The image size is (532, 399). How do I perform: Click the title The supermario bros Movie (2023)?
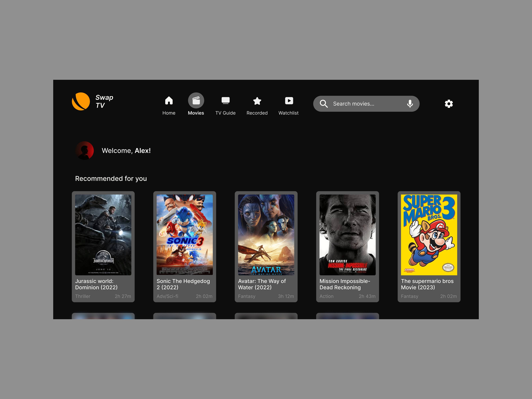click(x=427, y=284)
